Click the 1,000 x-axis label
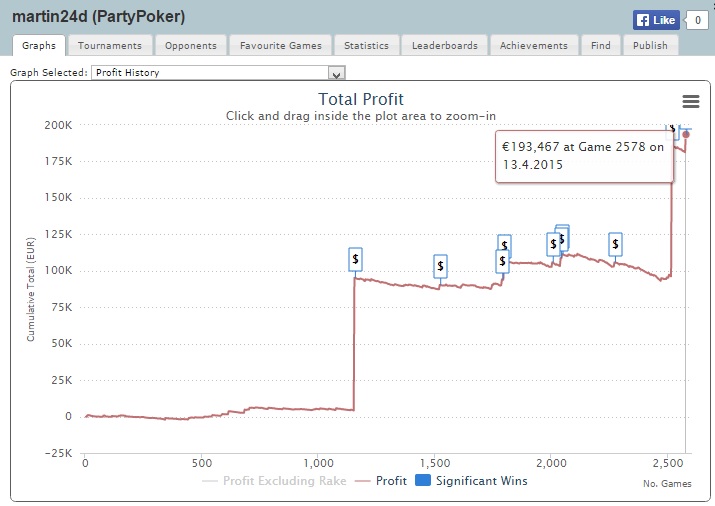This screenshot has width=715, height=506. (318, 464)
